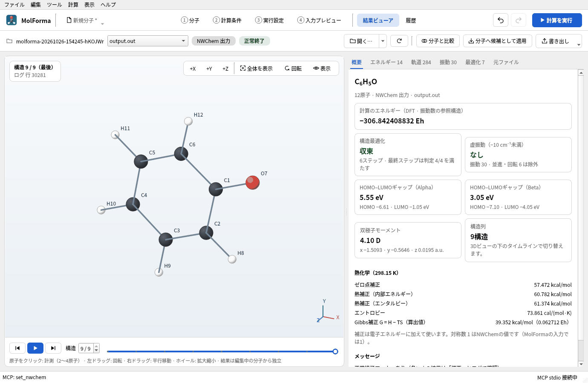The image size is (588, 383).
Task: Open the ヘルプ menu
Action: click(x=108, y=5)
